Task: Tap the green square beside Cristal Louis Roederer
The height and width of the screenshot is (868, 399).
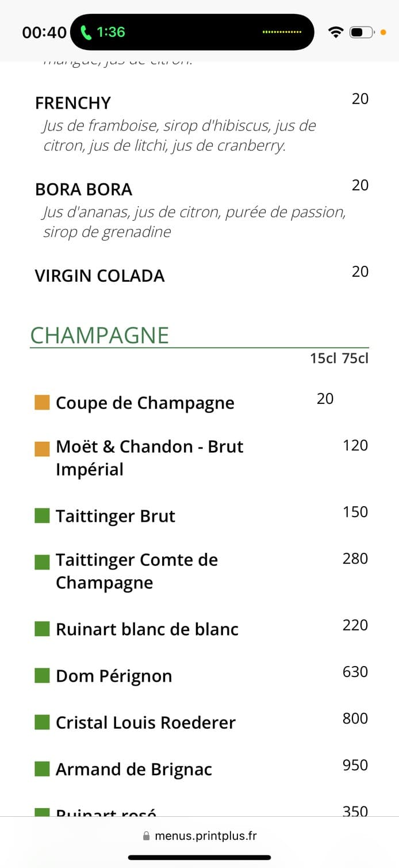Action: pos(41,722)
